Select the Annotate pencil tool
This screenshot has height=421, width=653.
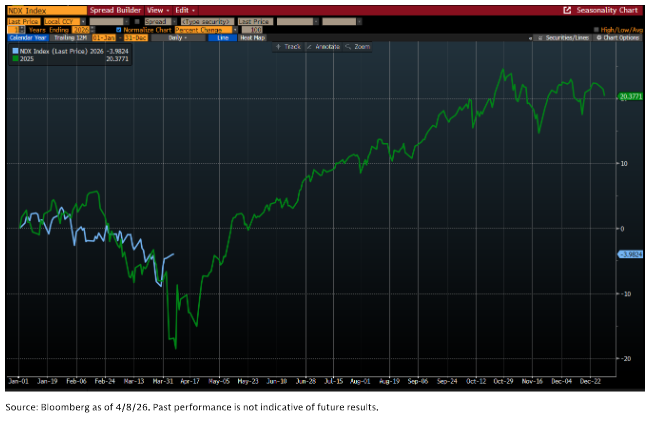click(325, 47)
